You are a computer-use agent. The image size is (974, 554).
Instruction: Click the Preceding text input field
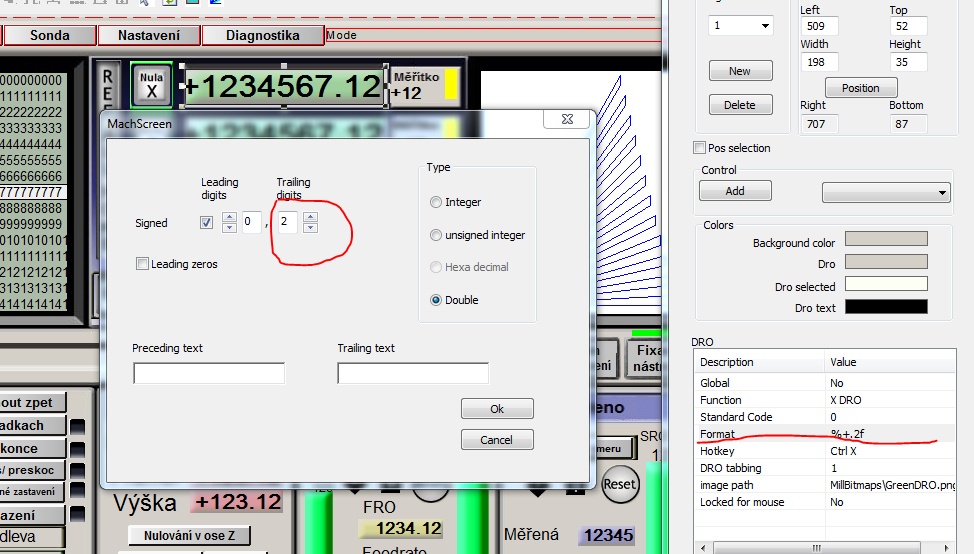point(209,373)
